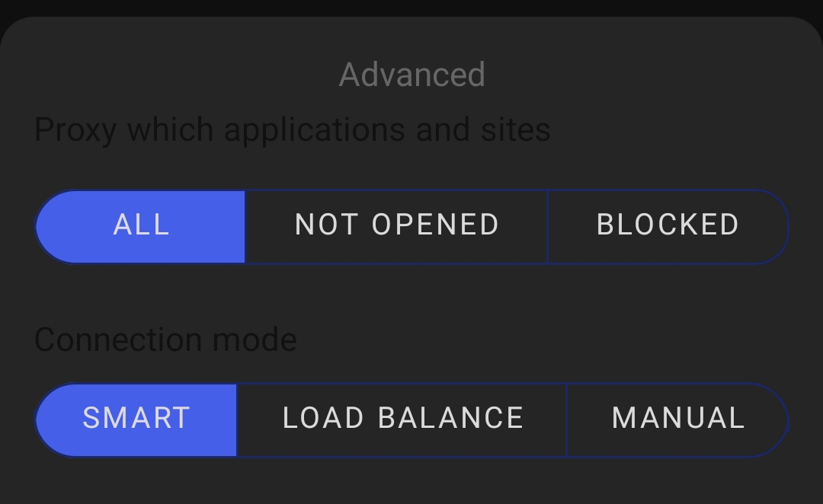Image resolution: width=823 pixels, height=504 pixels.
Task: Click the Advanced sheet title
Action: [412, 75]
